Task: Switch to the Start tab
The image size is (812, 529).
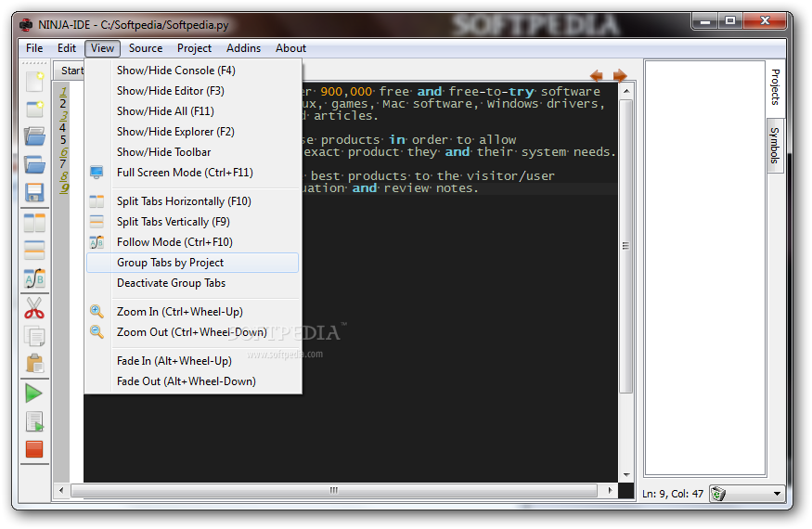Action: coord(70,71)
